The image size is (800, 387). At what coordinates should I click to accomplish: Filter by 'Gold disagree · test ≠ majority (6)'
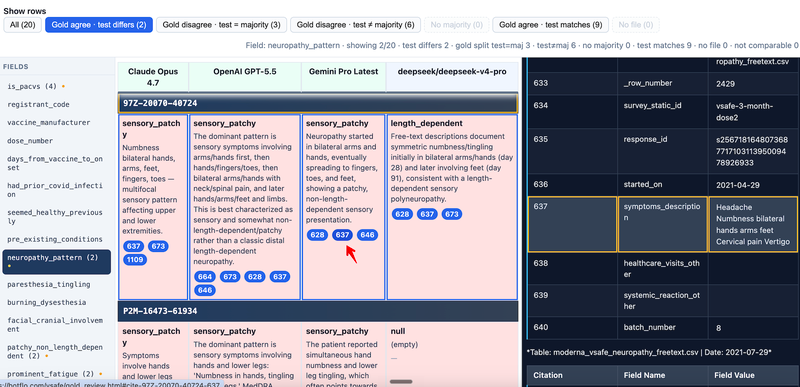355,24
